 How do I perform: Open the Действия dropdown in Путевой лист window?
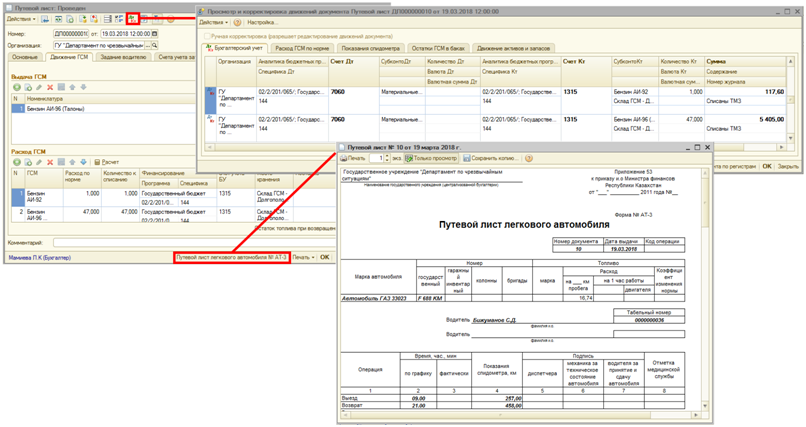(20, 19)
